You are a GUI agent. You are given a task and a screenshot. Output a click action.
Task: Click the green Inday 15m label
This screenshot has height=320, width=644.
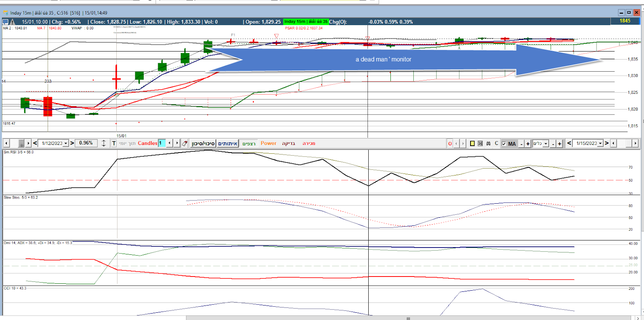pos(306,21)
